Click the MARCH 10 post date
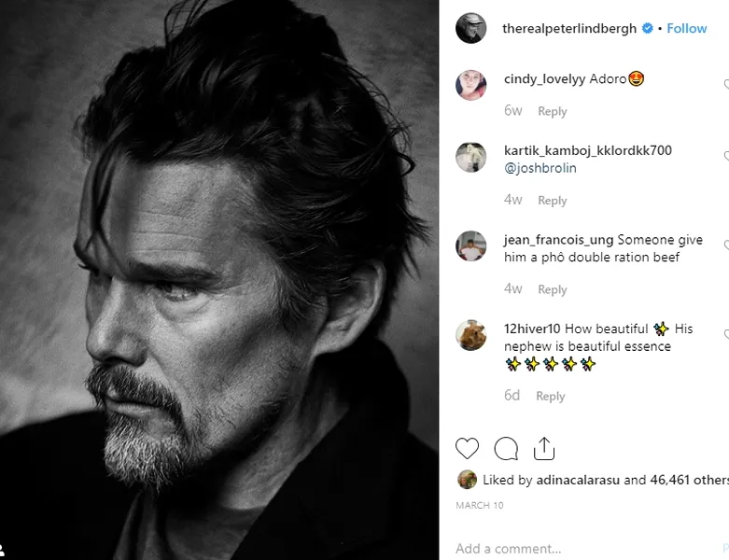Screen dimensions: 729x560 pyautogui.click(x=479, y=505)
